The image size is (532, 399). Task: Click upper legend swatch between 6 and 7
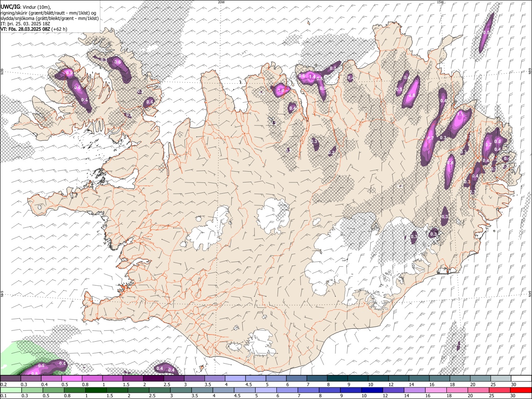click(x=296, y=379)
